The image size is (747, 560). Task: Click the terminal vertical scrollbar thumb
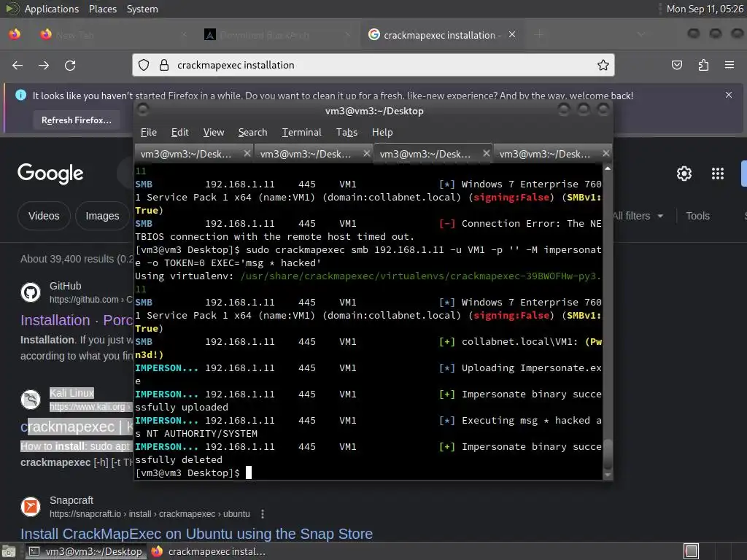[x=608, y=454]
